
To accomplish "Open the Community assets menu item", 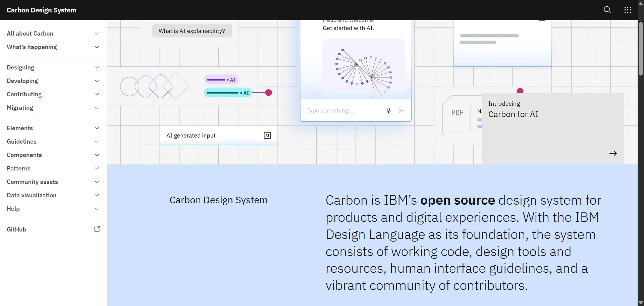I will (x=53, y=182).
